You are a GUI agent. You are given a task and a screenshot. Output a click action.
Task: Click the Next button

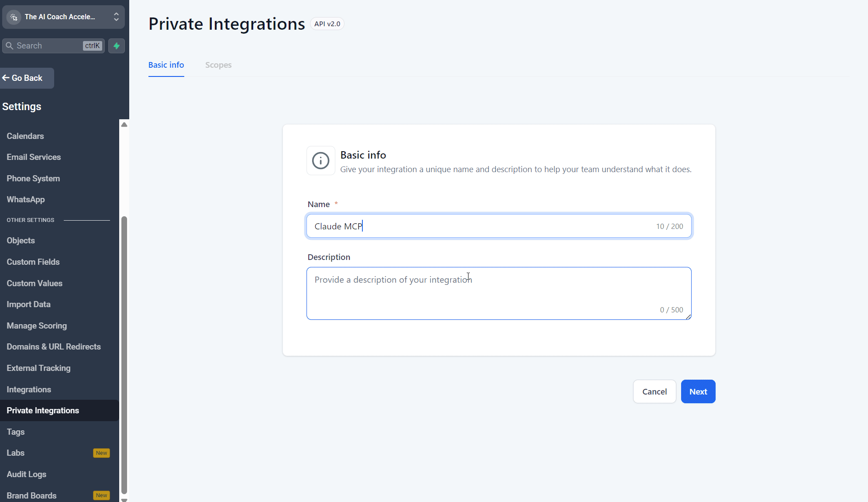tap(698, 391)
